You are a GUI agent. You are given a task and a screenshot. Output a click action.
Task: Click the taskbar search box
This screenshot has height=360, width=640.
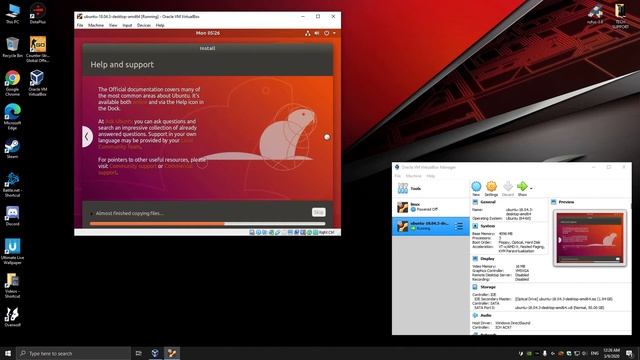[73, 353]
